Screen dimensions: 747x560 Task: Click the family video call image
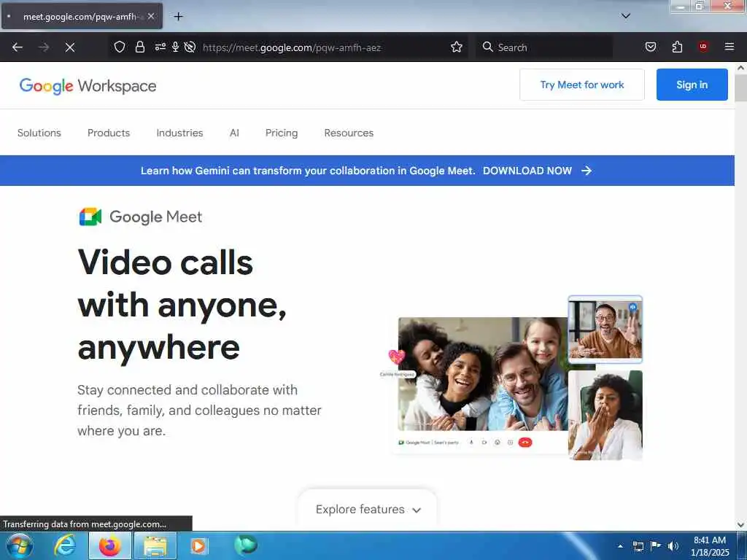[483, 374]
